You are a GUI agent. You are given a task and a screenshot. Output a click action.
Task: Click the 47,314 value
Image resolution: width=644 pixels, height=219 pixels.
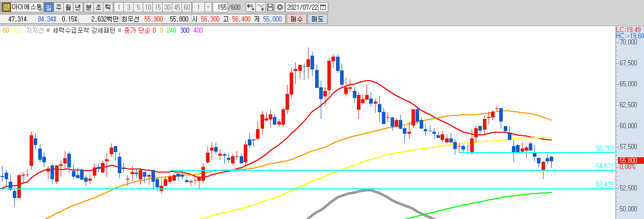click(17, 19)
